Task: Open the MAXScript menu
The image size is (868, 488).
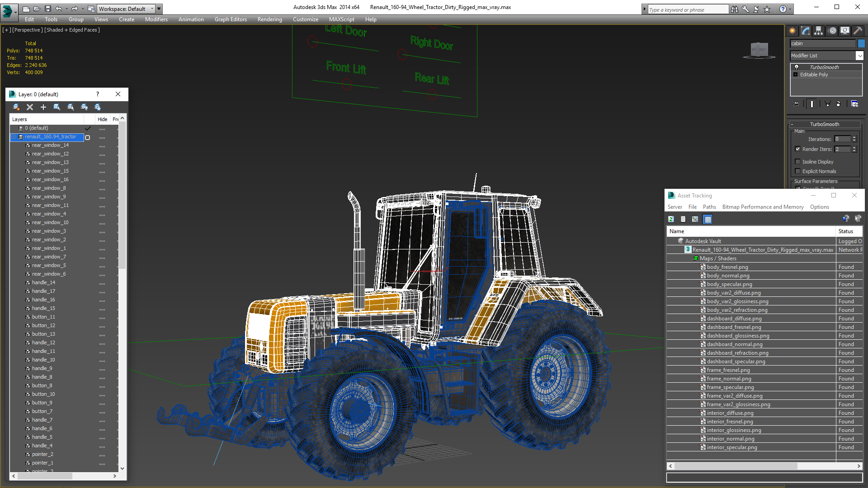Action: [341, 19]
